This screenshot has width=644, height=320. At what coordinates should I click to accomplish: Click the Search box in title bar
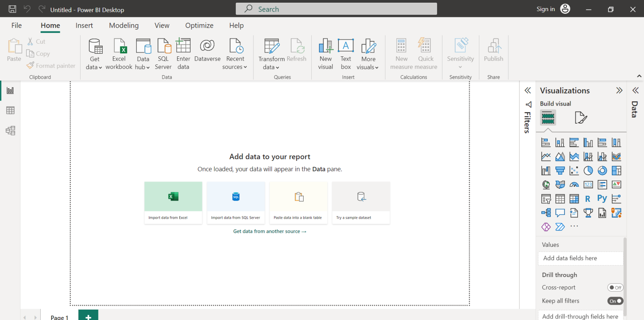(x=336, y=9)
